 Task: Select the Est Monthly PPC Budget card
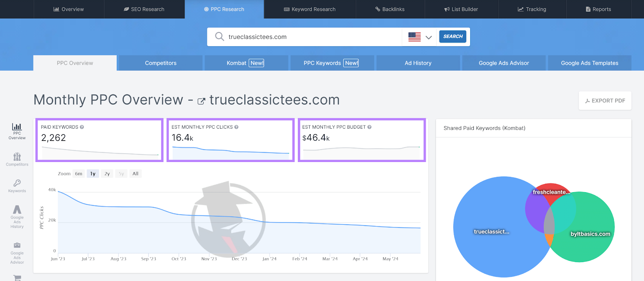362,140
